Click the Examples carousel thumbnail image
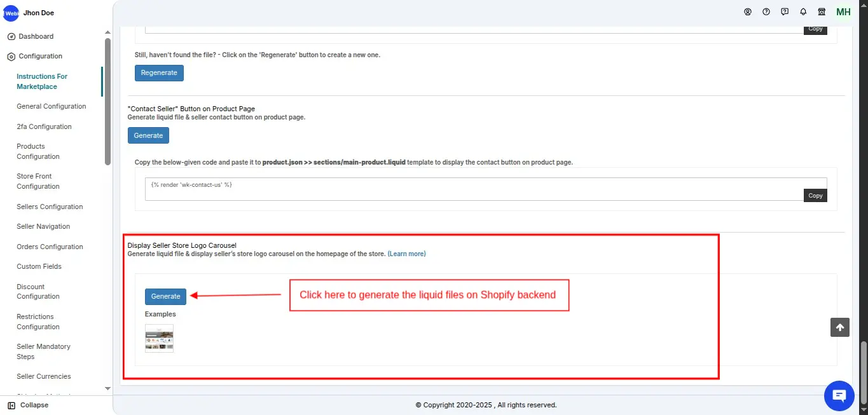The image size is (868, 415). coord(159,338)
